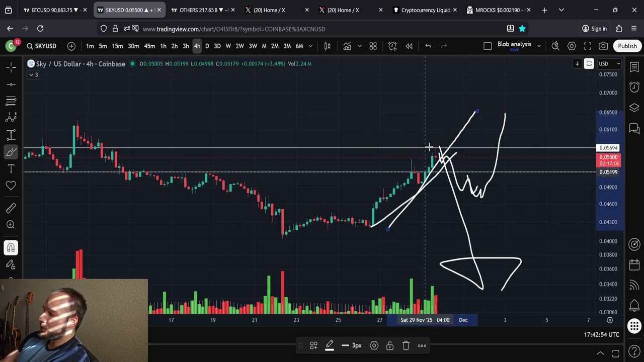Select the crosshair cursor tool

click(11, 67)
